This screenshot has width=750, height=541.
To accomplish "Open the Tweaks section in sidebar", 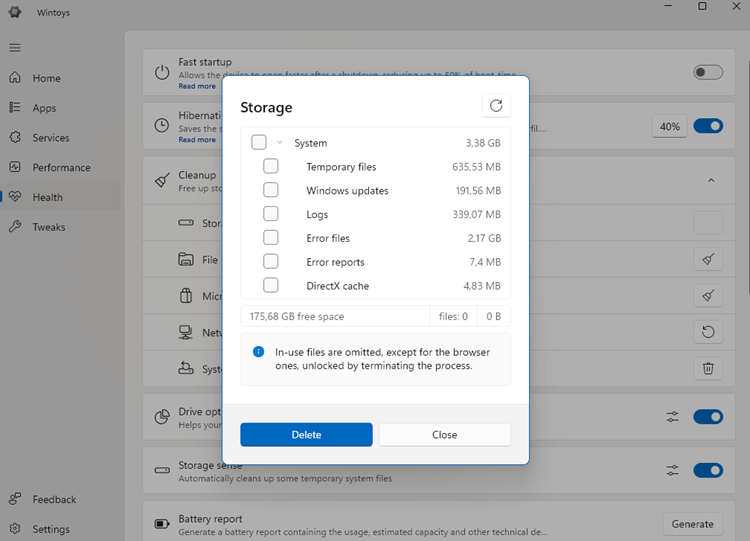I will coord(49,227).
